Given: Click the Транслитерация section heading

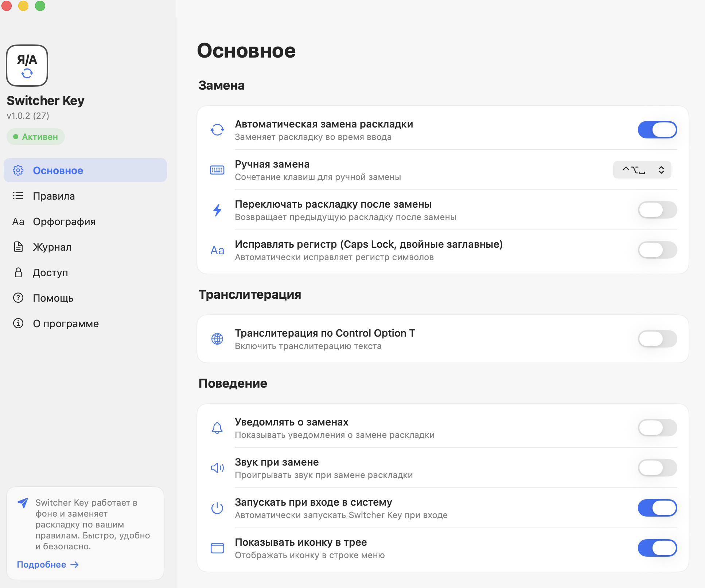Looking at the screenshot, I should [x=250, y=294].
